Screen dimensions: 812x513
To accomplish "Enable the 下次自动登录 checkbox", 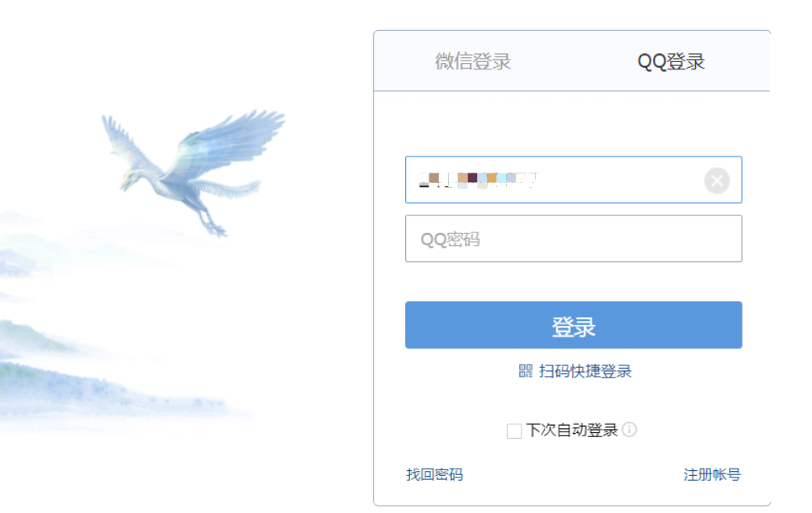I will (513, 431).
